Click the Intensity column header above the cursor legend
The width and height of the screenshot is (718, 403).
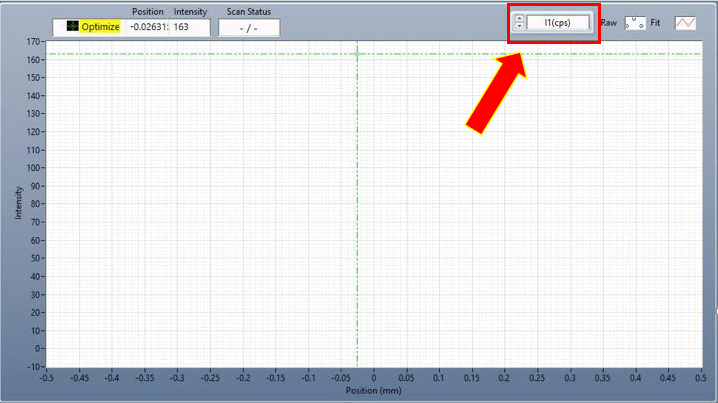coord(190,11)
